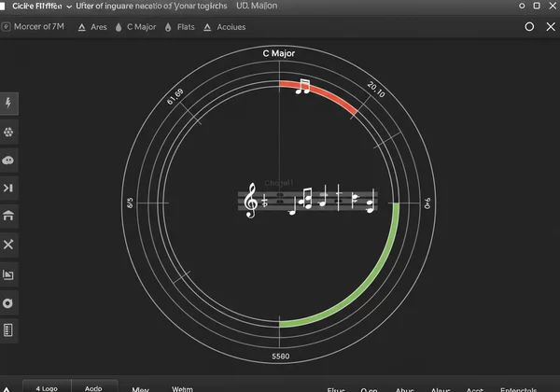Click the lightning bolt sidebar icon
Screen dimensions: 560x392
pyautogui.click(x=8, y=104)
